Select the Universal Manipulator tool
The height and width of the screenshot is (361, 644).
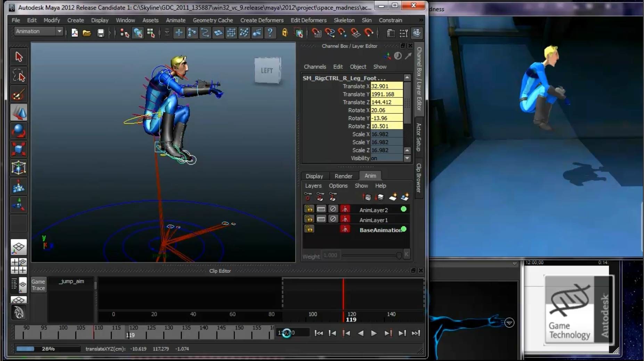pos(19,168)
